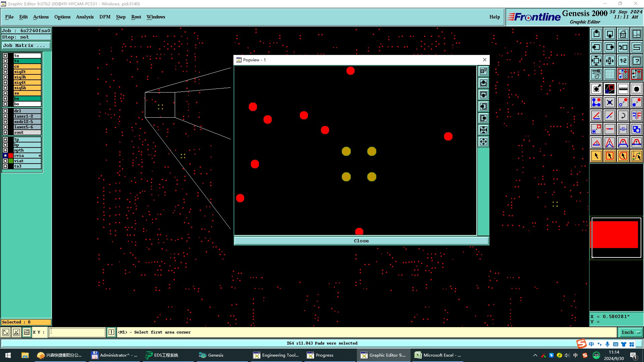The height and width of the screenshot is (362, 644).
Task: Toggle the checkbox for layer laser1-2
Action: coord(5,116)
